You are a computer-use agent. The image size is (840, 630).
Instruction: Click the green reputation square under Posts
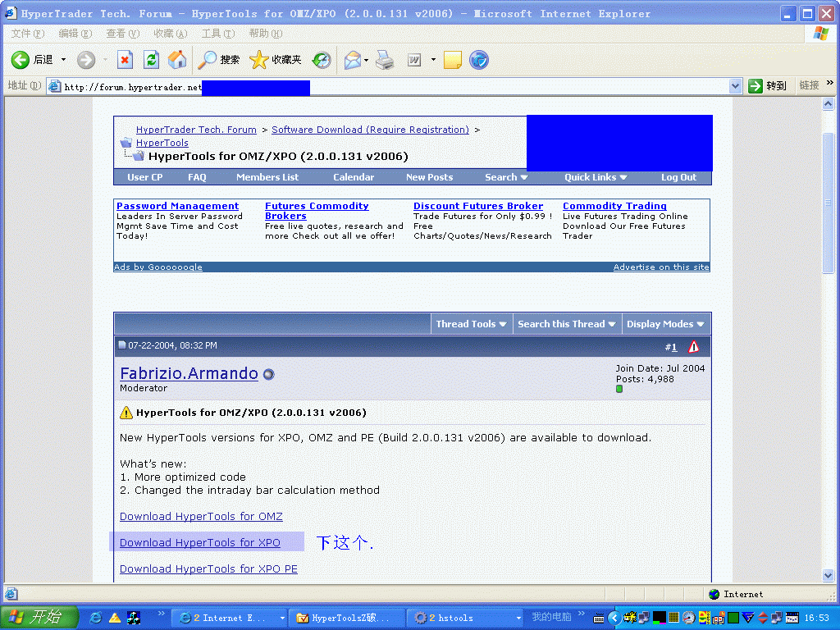[619, 389]
